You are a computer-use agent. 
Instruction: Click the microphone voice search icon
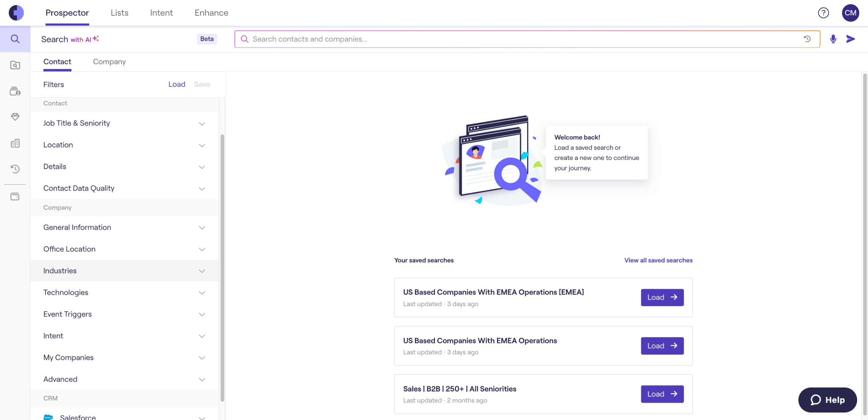(x=833, y=39)
